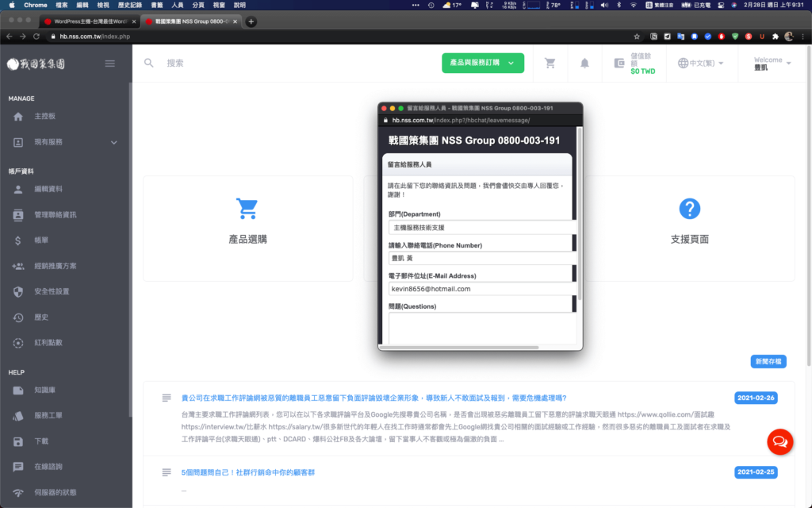Open article 5個問題問自己 link

tap(247, 472)
